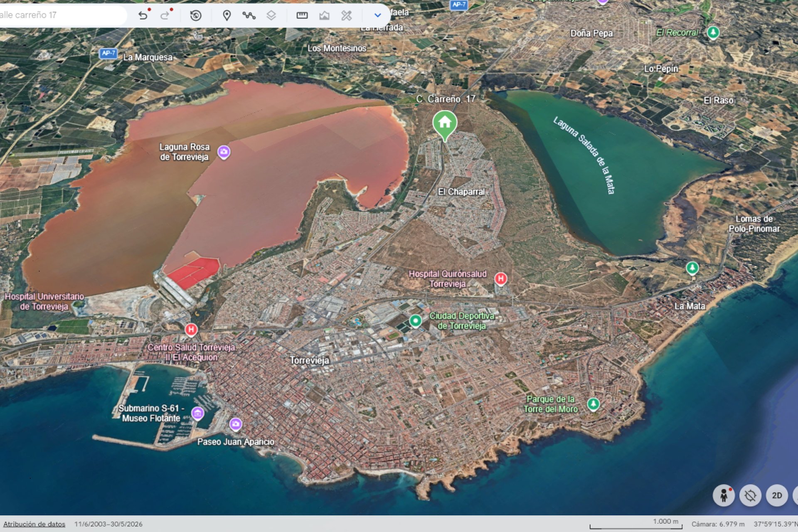The image size is (798, 532).
Task: Click the 'Doña Pepa' label
Action: [x=591, y=33]
